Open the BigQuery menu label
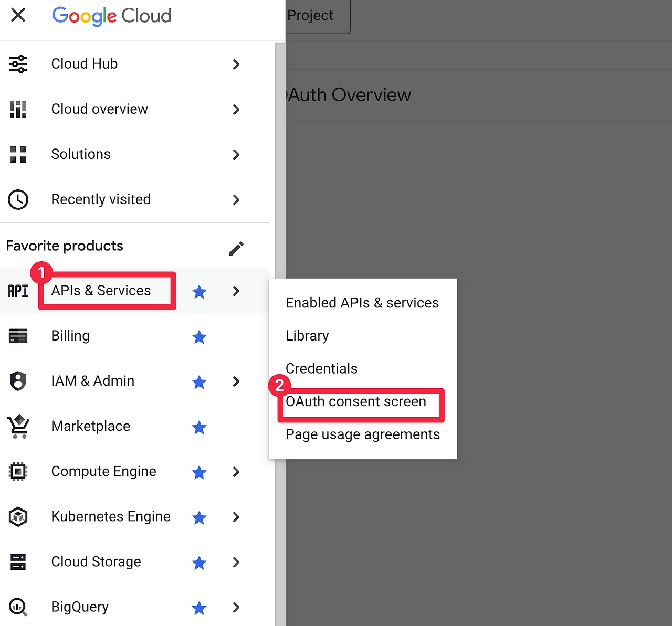The width and height of the screenshot is (672, 626). point(80,607)
